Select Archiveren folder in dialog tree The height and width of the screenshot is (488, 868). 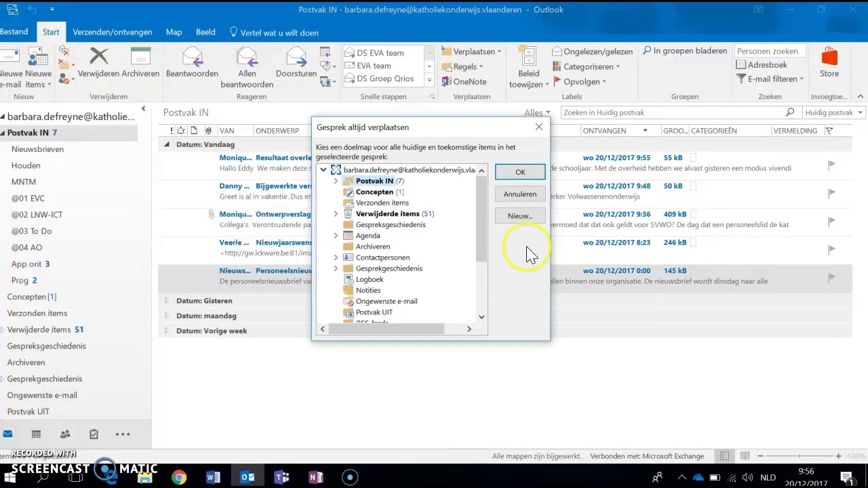[x=373, y=247]
